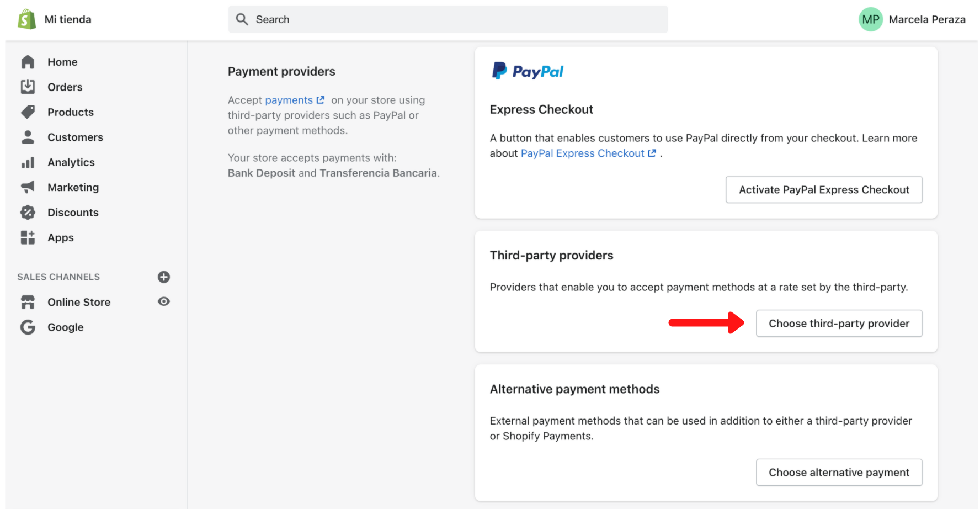Click the Apps grid icon

28,237
